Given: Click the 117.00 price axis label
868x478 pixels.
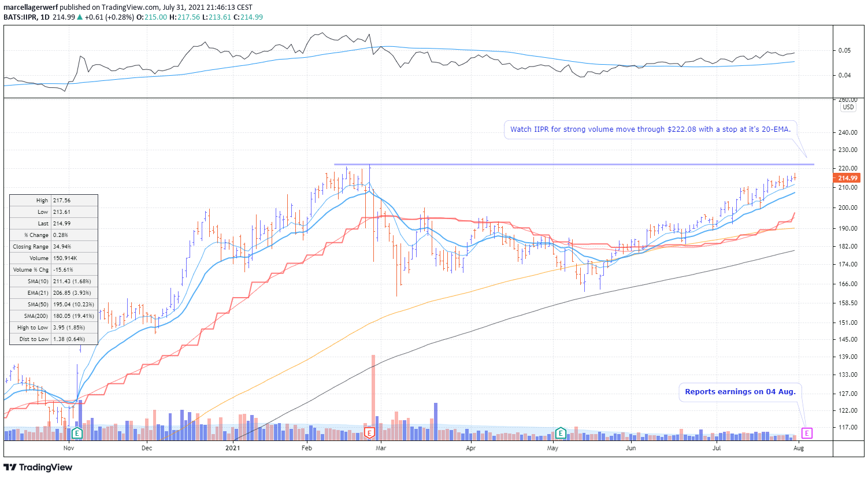Looking at the screenshot, I should click(x=848, y=427).
